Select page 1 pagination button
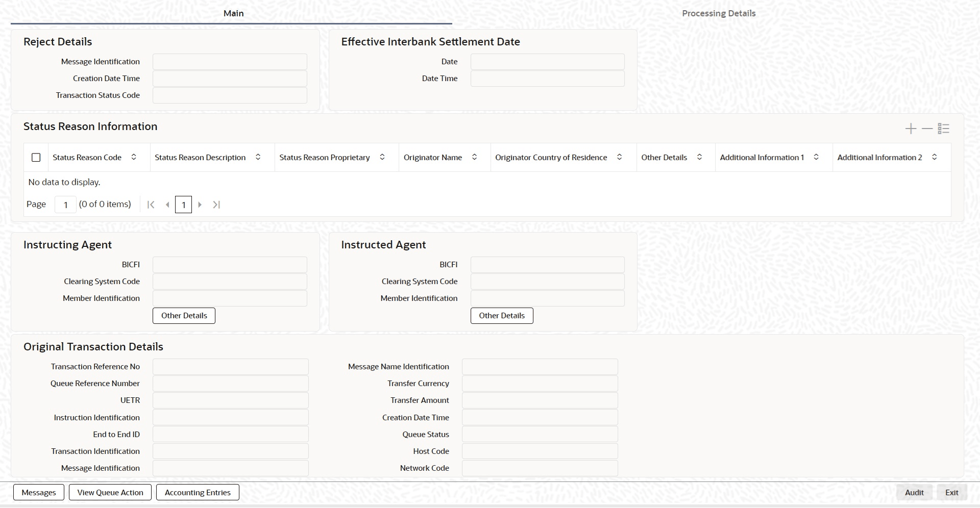 pyautogui.click(x=184, y=205)
